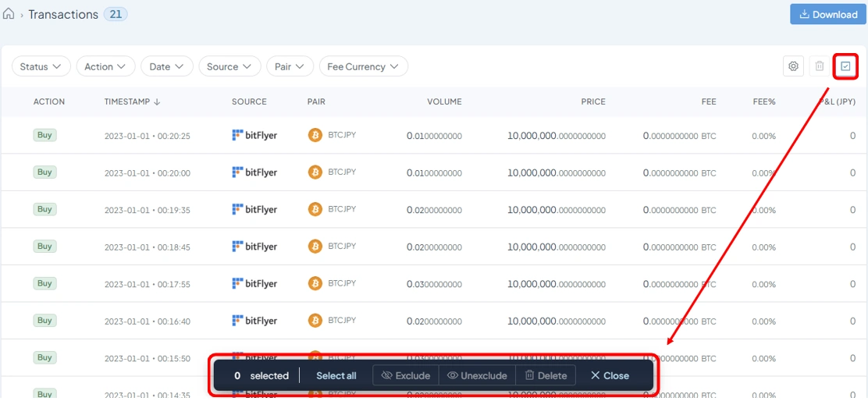Click the bitFlyer logo in the 00:17:55 row
Viewport: 868px width, 401px height.
254,283
